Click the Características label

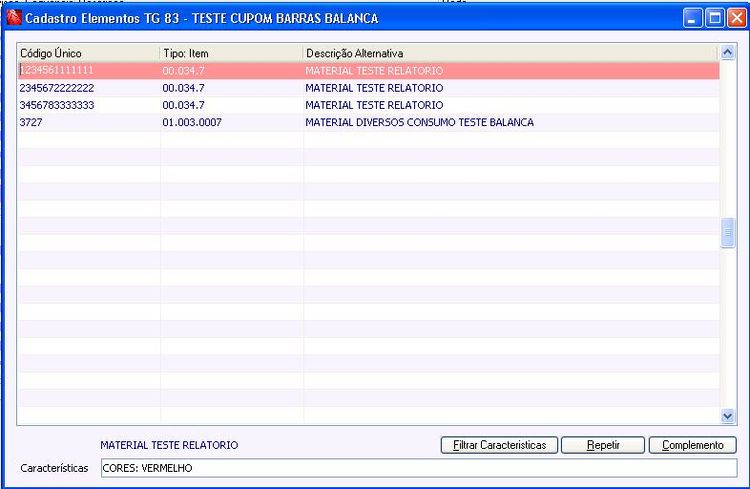tap(54, 468)
